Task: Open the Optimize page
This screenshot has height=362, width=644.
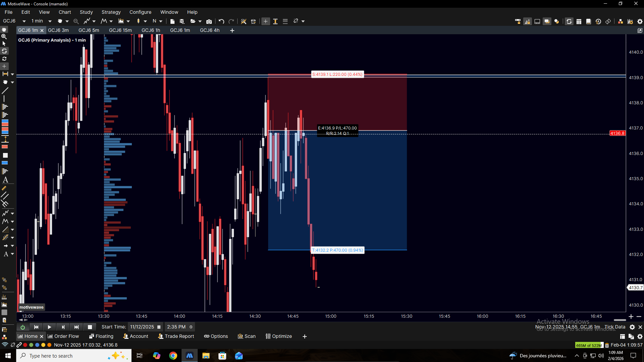Action: 279,336
